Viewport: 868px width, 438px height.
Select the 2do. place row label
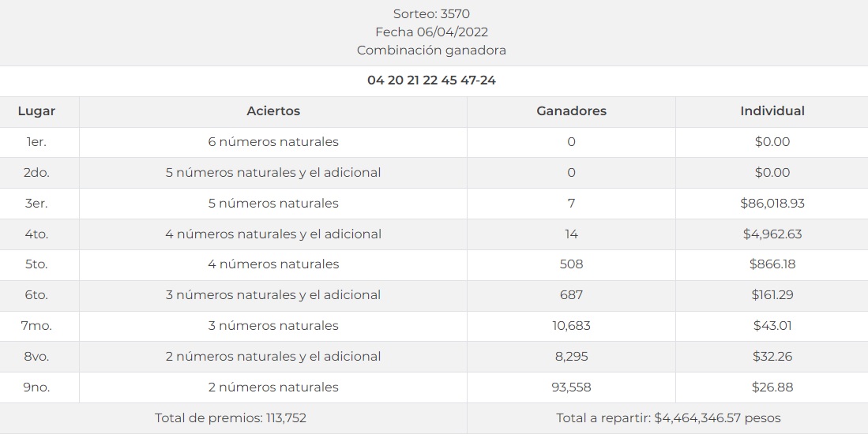(36, 173)
